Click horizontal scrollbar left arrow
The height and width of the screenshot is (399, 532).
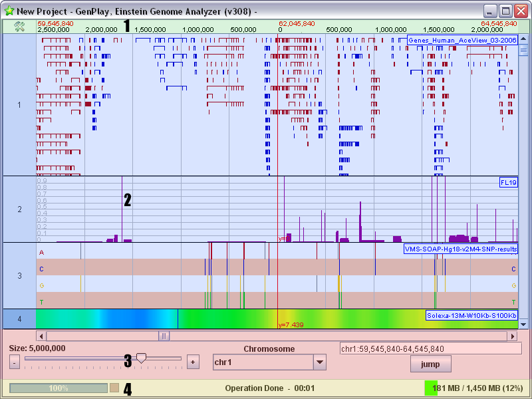click(41, 336)
